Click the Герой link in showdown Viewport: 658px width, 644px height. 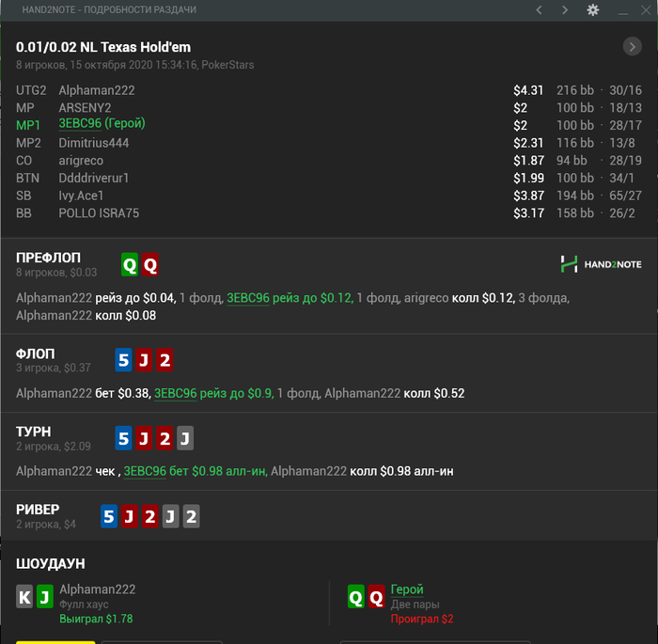[x=407, y=589]
